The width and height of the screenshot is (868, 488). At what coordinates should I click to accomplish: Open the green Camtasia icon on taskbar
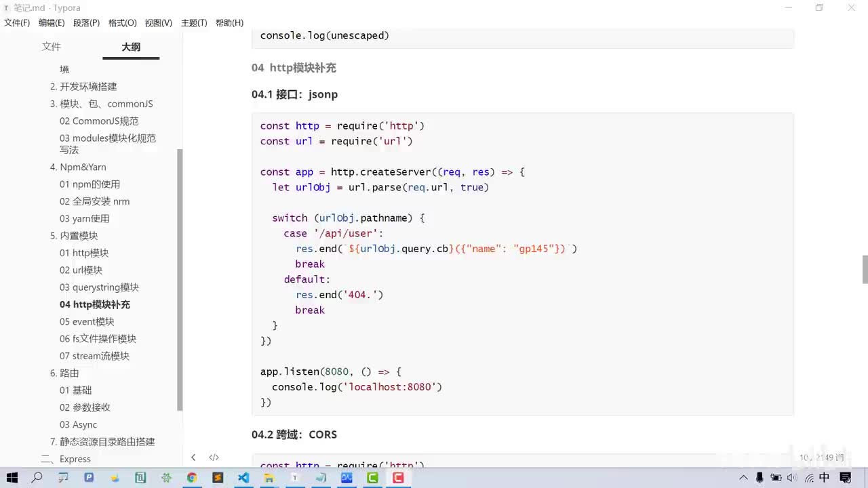tap(372, 478)
